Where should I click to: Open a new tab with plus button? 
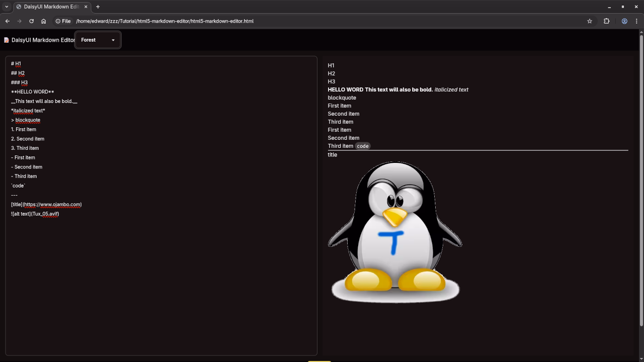click(98, 7)
